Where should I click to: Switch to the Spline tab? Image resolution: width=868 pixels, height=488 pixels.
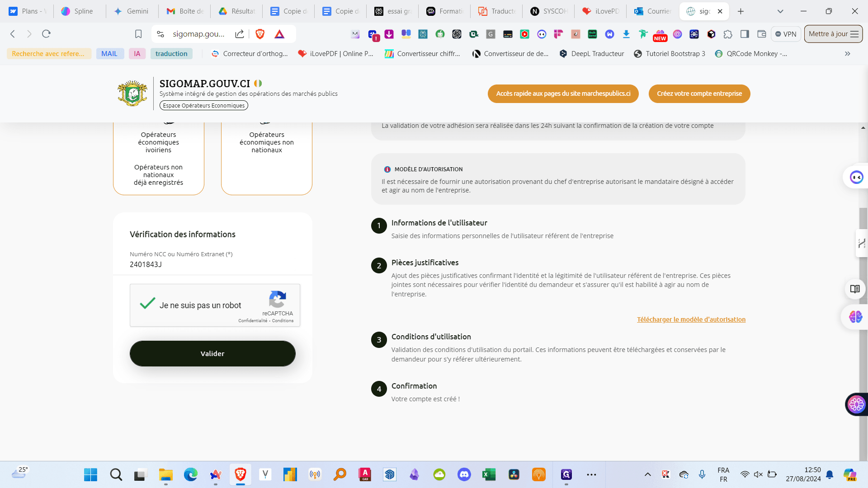pos(79,11)
